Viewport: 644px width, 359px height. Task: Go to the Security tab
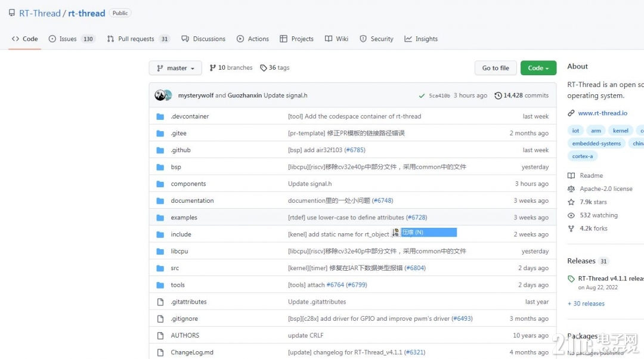[x=377, y=39]
